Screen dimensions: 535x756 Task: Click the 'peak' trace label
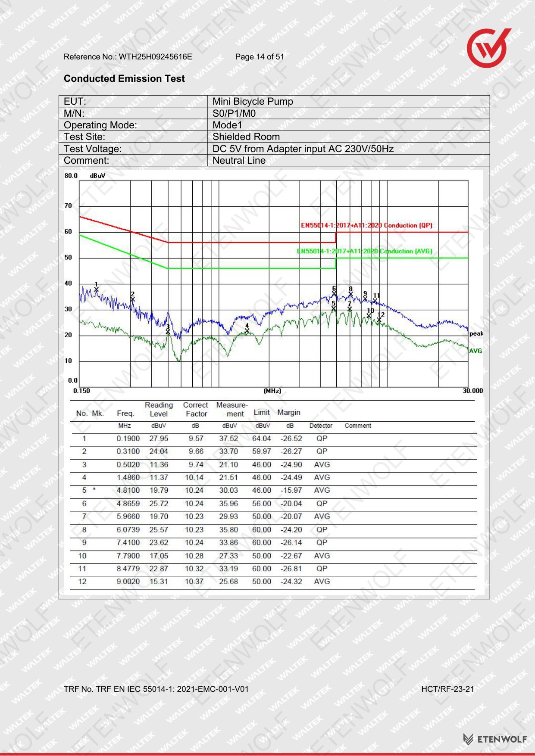click(x=476, y=333)
